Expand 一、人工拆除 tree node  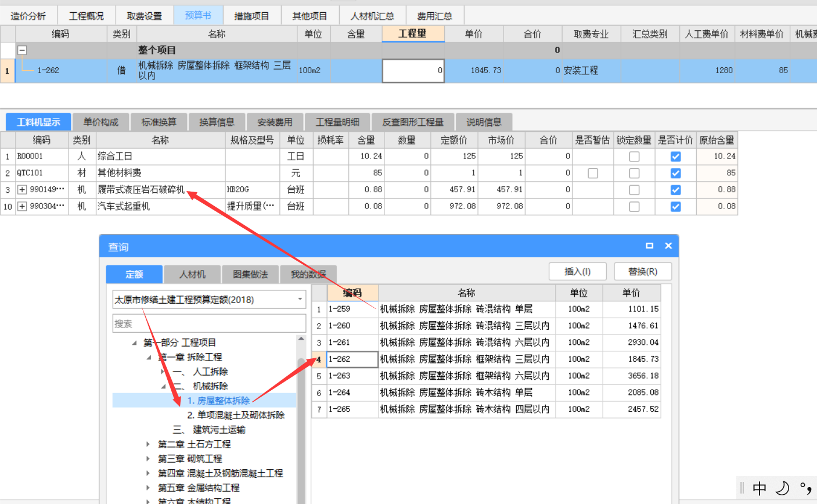(x=163, y=372)
